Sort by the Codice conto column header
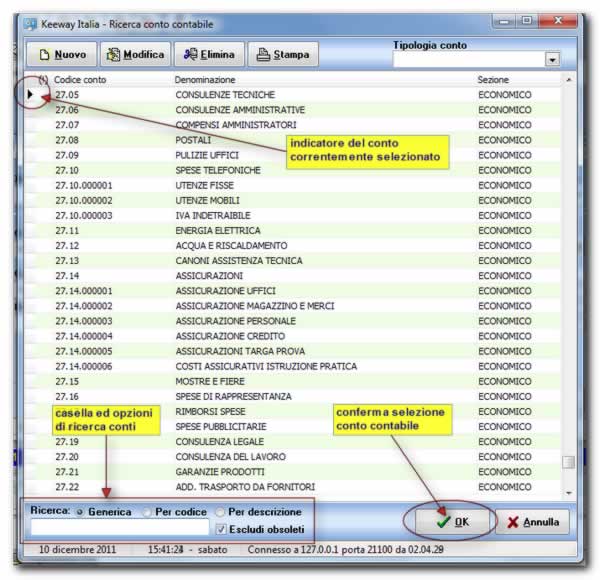600x580 pixels. pos(80,79)
